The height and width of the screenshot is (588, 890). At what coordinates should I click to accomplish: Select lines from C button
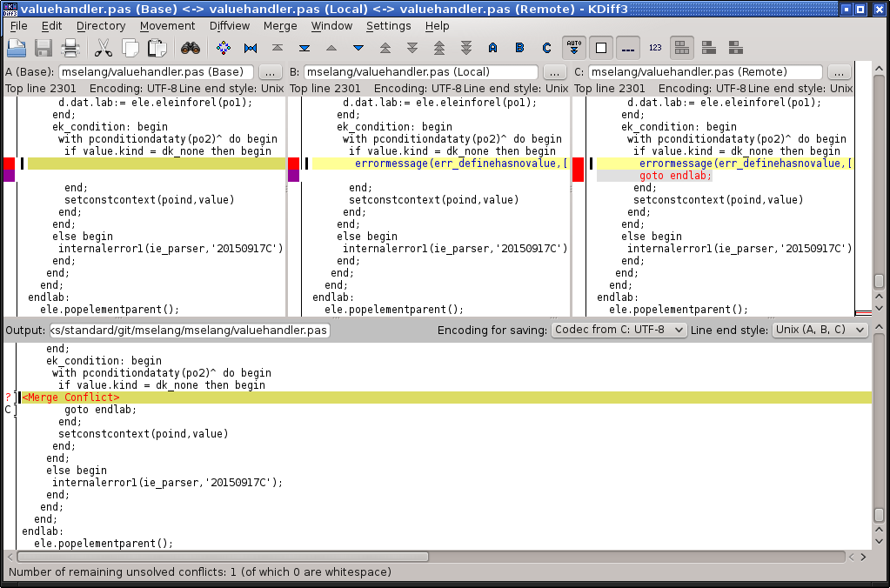[x=547, y=48]
